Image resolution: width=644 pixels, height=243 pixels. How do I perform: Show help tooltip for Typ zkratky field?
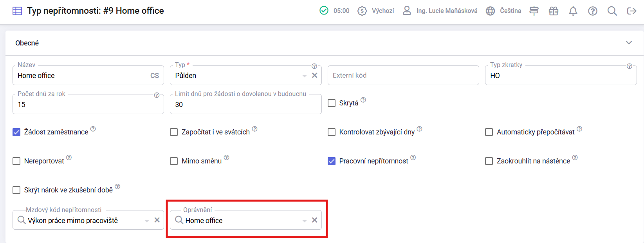point(629,66)
